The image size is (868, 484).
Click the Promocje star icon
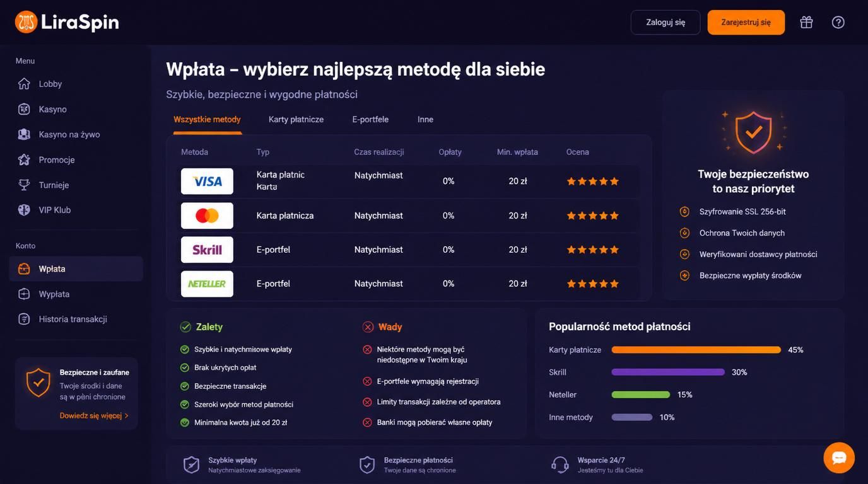24,159
